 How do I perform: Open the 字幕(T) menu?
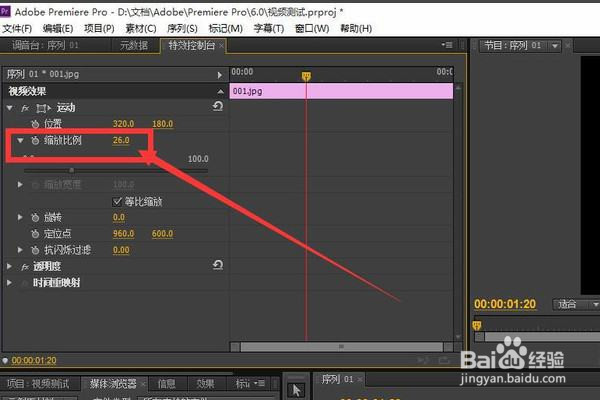click(269, 28)
